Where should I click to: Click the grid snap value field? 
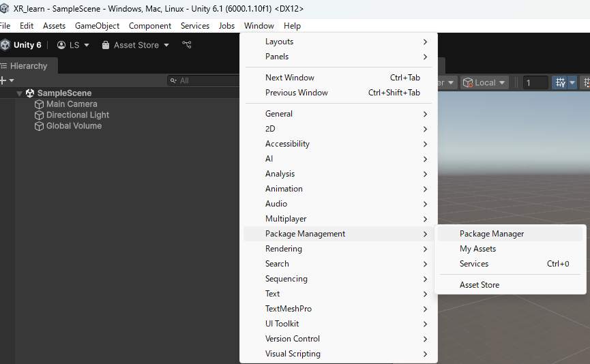(535, 82)
